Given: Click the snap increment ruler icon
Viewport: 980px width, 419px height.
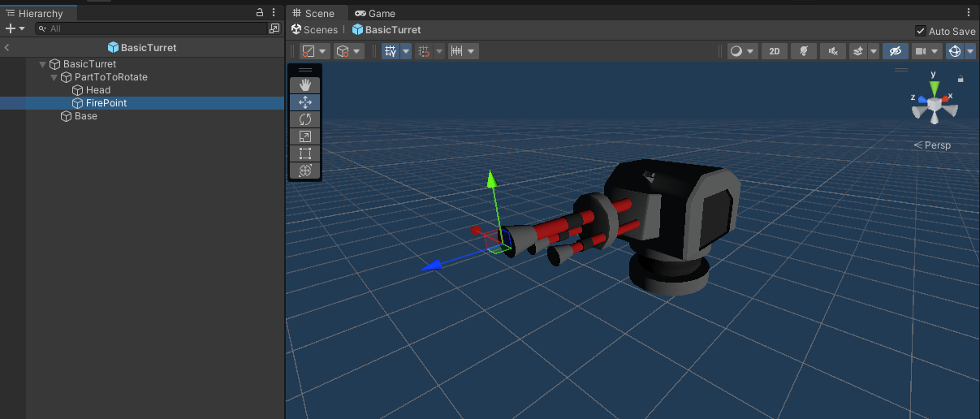Looking at the screenshot, I should click(x=456, y=51).
